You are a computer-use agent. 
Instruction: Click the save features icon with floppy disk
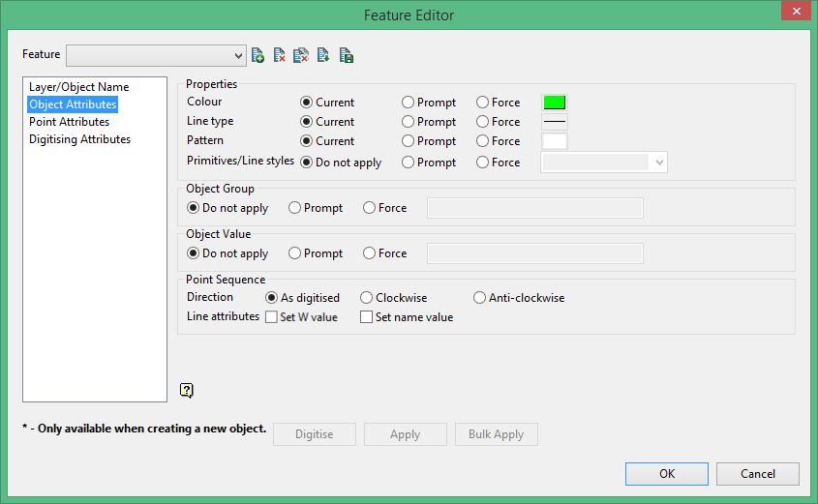346,55
